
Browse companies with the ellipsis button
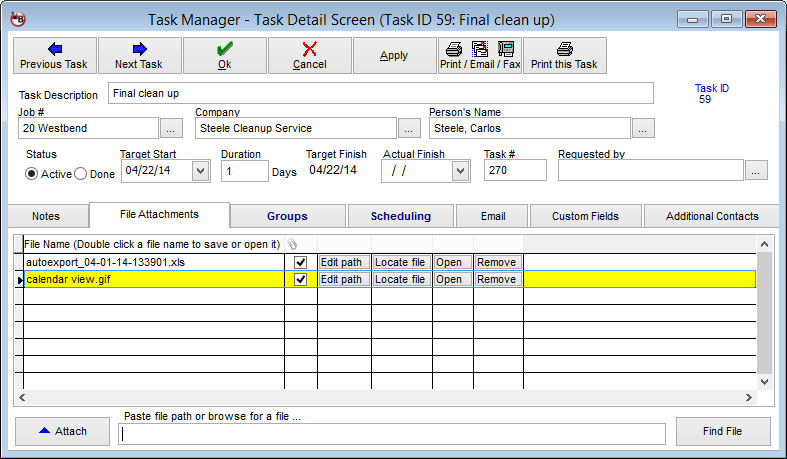click(x=409, y=128)
